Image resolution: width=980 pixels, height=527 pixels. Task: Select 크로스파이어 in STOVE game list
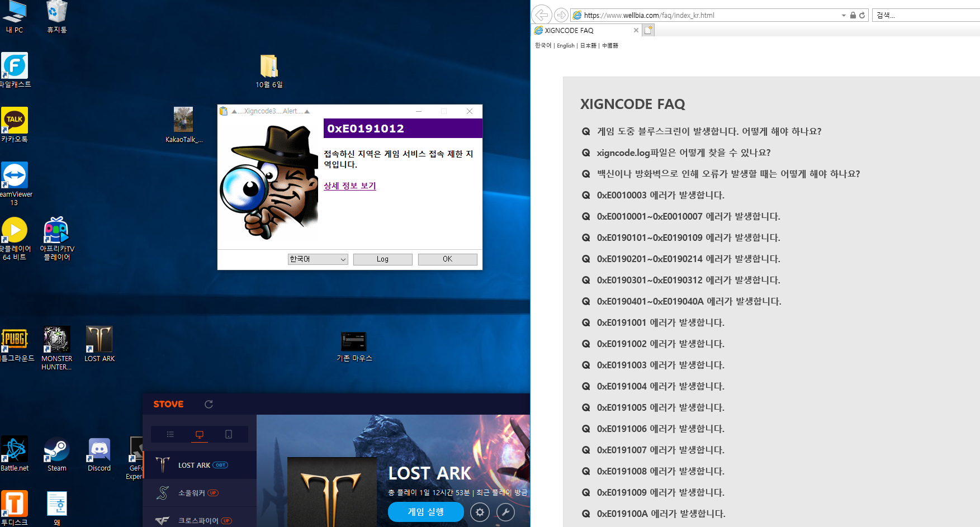200,520
